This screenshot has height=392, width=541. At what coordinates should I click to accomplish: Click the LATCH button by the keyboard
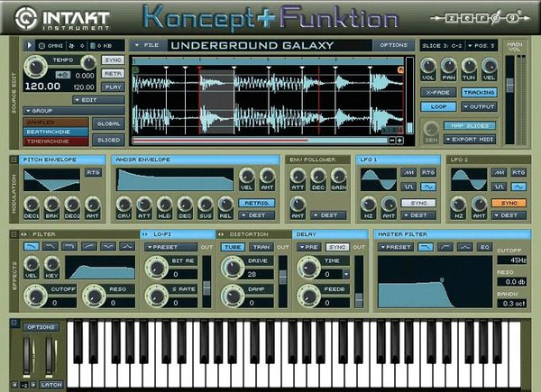point(50,384)
